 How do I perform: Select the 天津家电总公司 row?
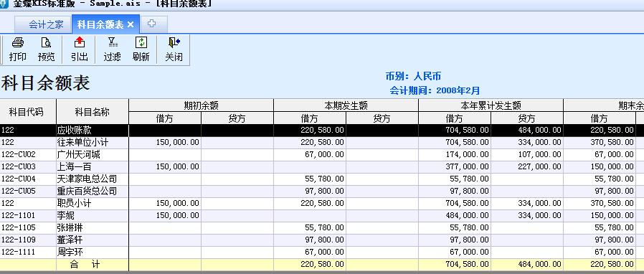click(x=322, y=179)
